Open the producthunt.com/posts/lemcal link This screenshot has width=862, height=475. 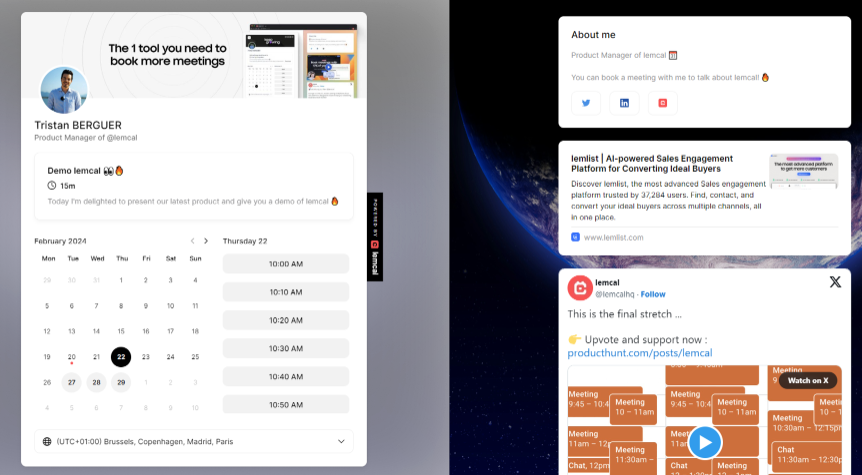(640, 353)
